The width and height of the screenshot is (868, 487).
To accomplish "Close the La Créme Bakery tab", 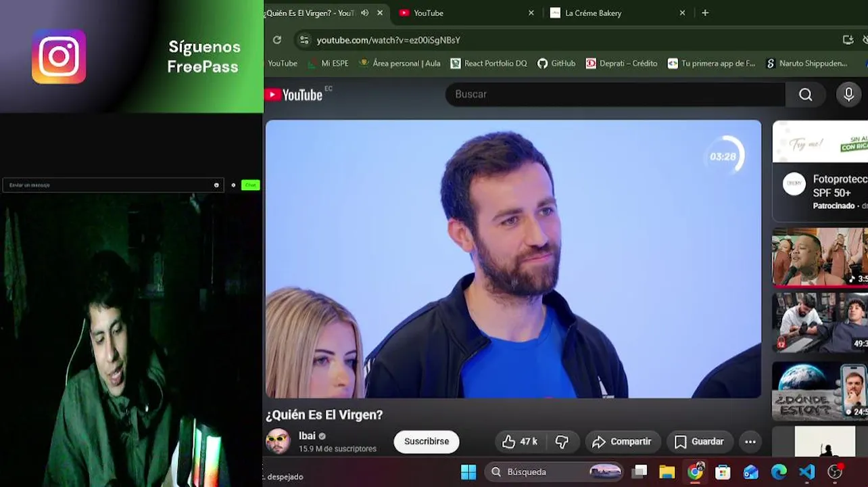I will (682, 13).
